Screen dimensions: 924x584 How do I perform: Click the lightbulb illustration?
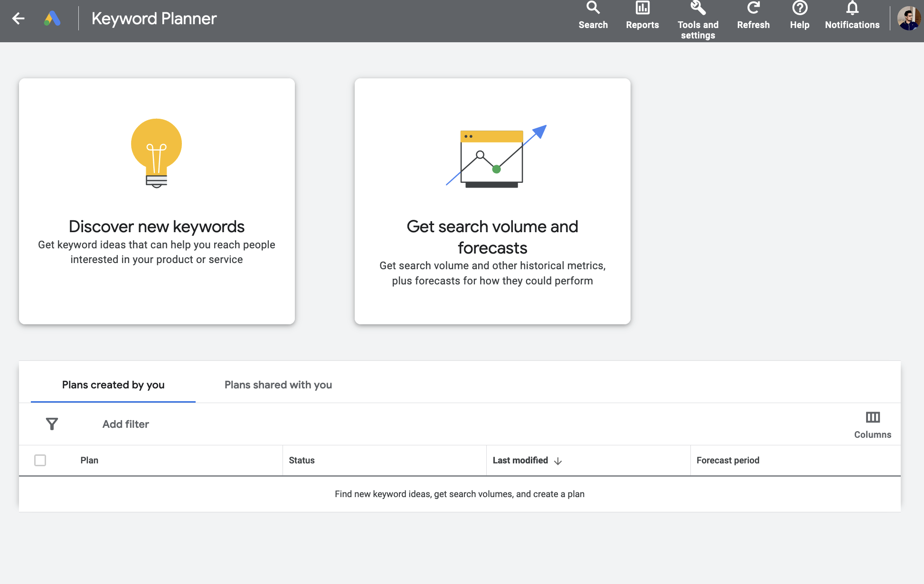[157, 153]
